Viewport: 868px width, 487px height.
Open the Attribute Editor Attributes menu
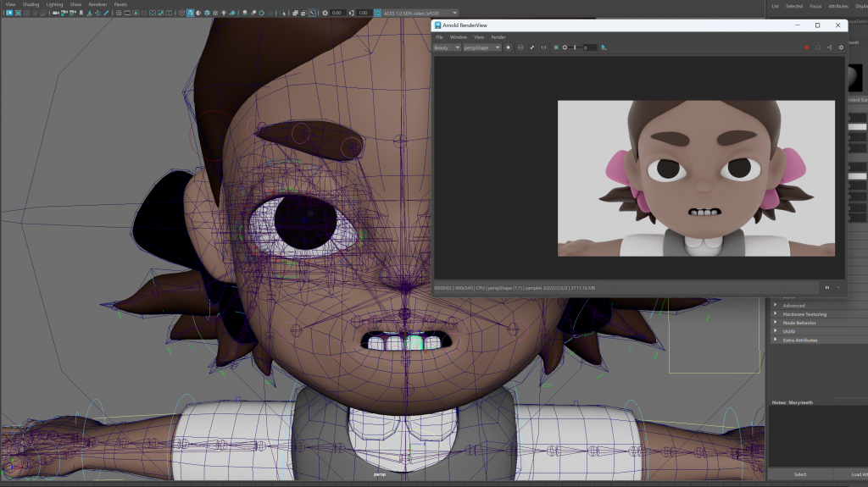[x=838, y=6]
